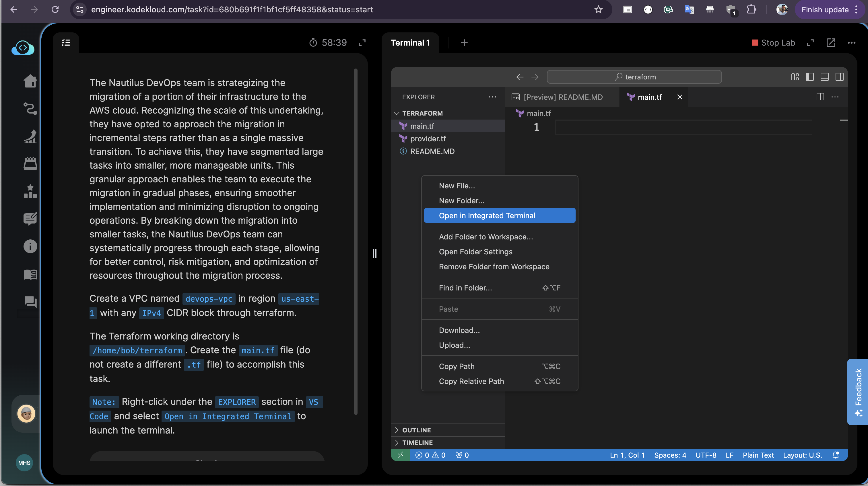Image resolution: width=868 pixels, height=486 pixels.
Task: Click the Finish update button
Action: 825,9
